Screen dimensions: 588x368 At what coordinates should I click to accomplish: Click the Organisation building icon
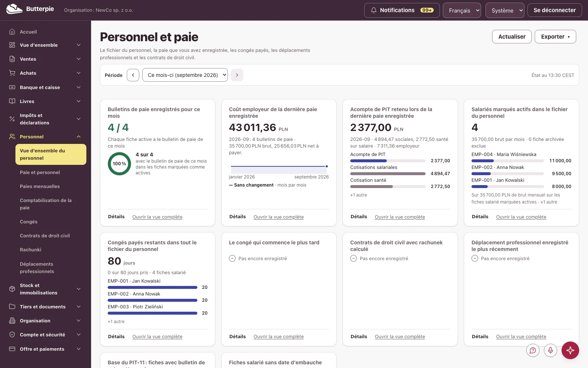[x=12, y=321]
